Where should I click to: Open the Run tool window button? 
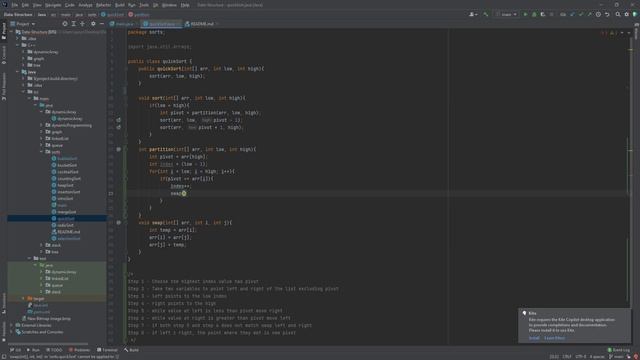click(x=33, y=350)
